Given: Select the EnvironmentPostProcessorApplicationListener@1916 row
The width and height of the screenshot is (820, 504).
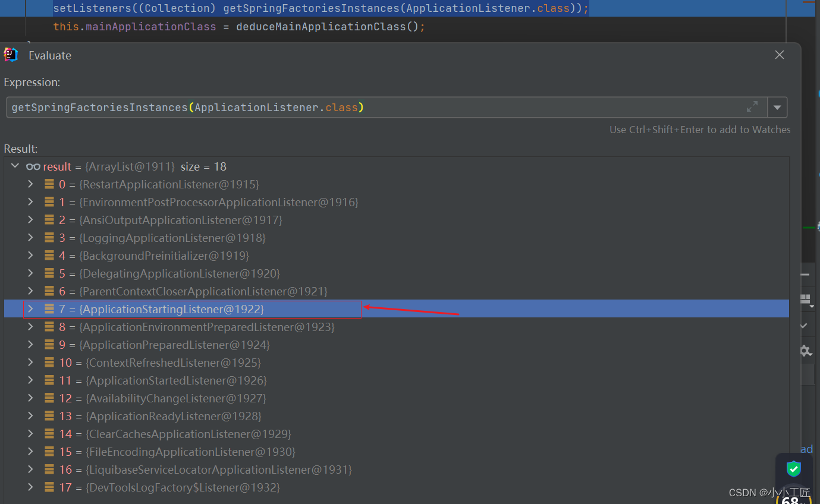Looking at the screenshot, I should [x=397, y=202].
